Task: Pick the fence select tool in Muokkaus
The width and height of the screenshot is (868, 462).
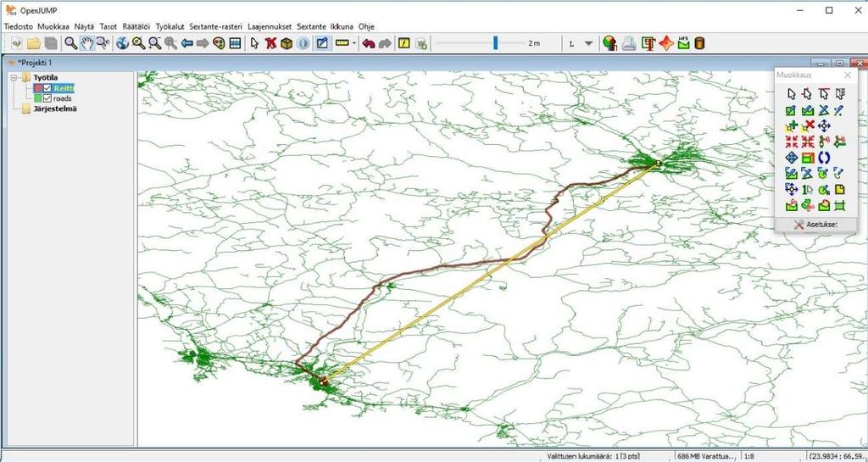Action: point(824,94)
